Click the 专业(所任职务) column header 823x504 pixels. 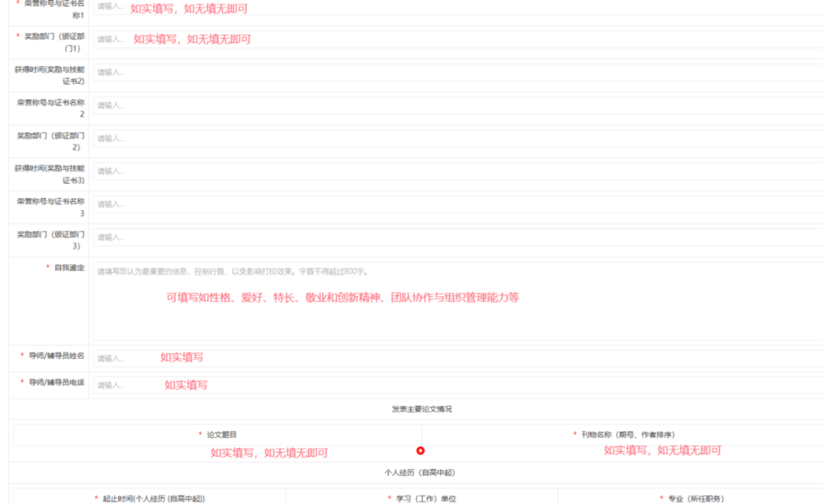(696, 499)
